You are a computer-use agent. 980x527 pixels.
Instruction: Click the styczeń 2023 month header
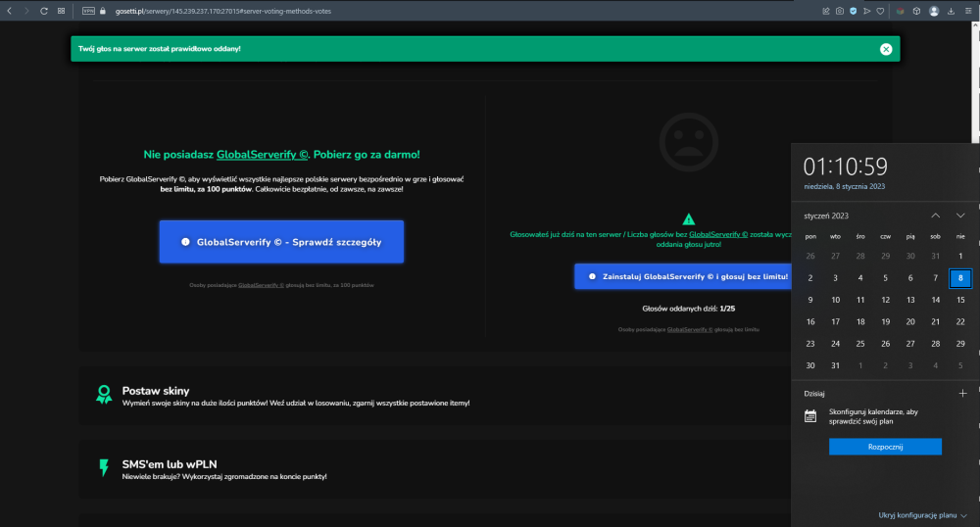click(x=826, y=216)
